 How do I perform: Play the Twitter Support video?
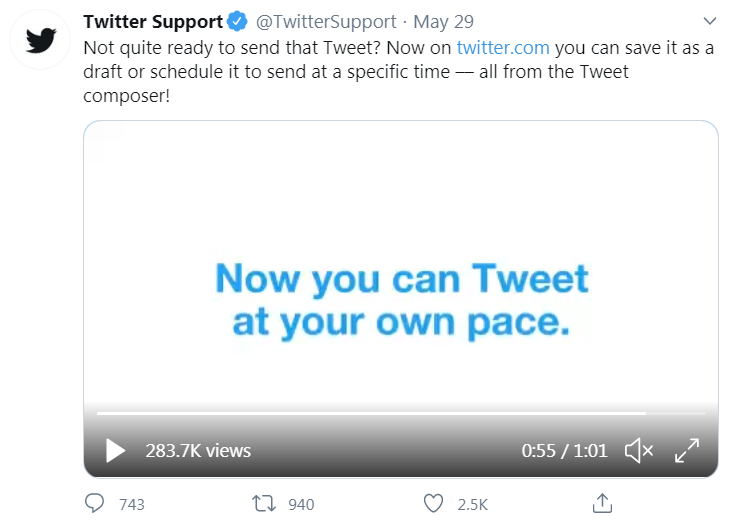(115, 451)
